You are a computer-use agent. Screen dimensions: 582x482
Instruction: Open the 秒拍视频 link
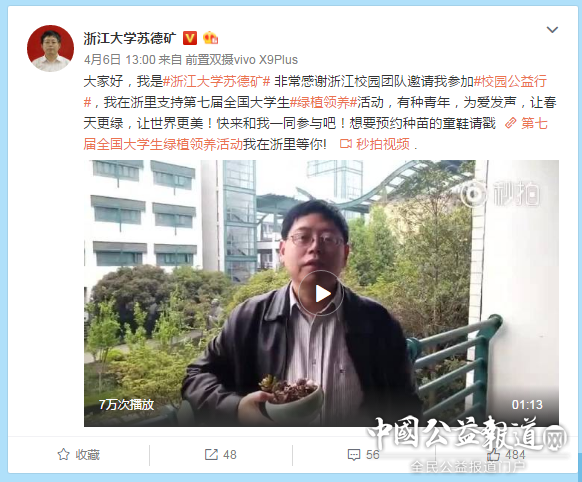[x=383, y=144]
